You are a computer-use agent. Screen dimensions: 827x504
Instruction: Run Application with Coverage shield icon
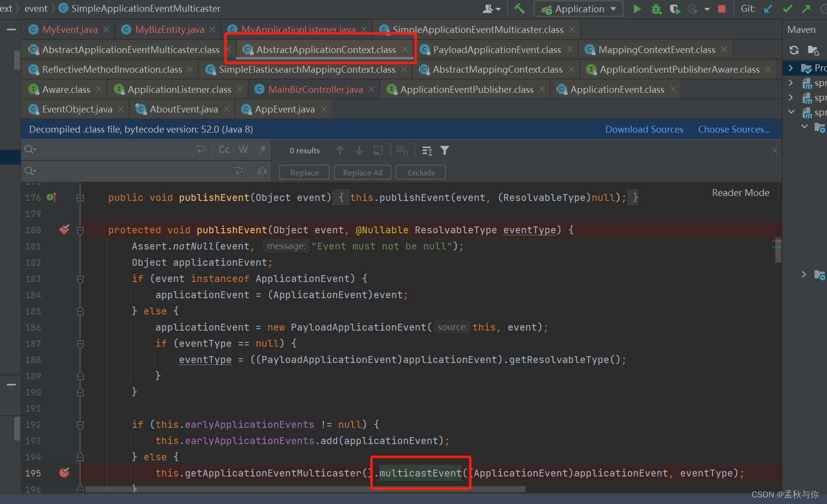(x=674, y=8)
